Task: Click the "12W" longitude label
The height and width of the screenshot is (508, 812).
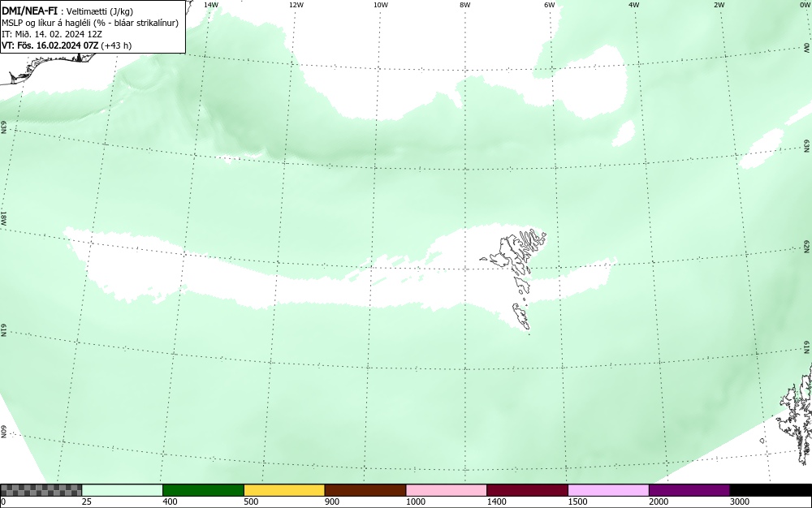Action: (296, 5)
